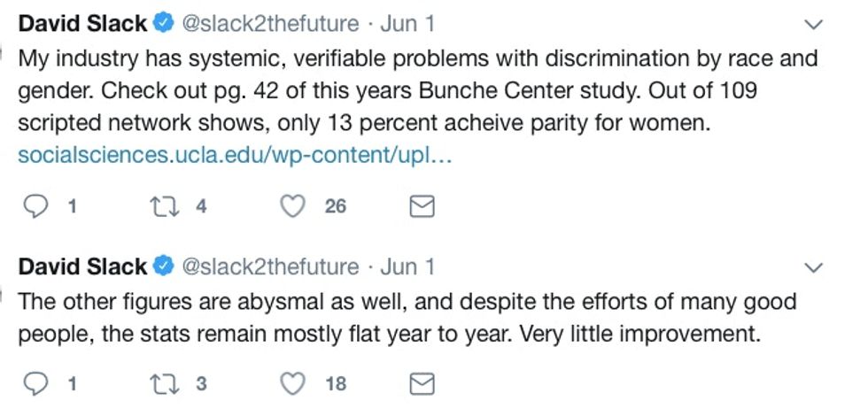Screen dimensions: 868x416
Task: Retweet the 'Very little improvement' tweet
Action: point(163,383)
